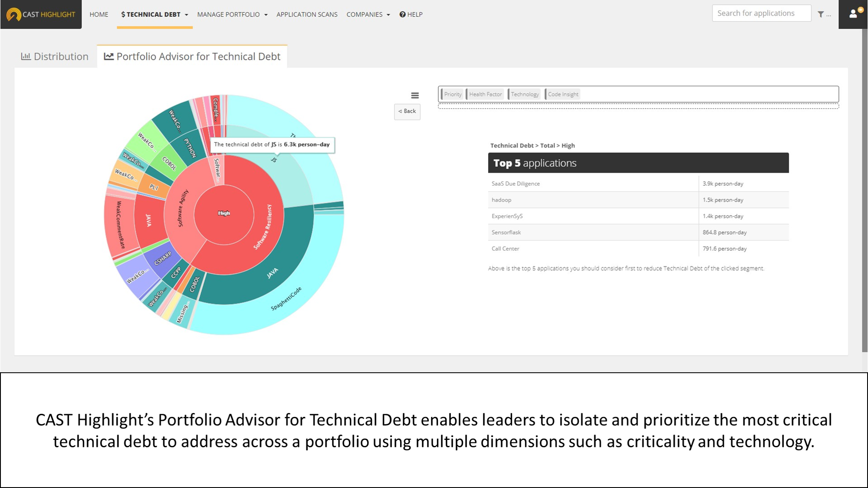Click the Distribution bar chart icon
Screen dimensions: 868x488
click(26, 56)
